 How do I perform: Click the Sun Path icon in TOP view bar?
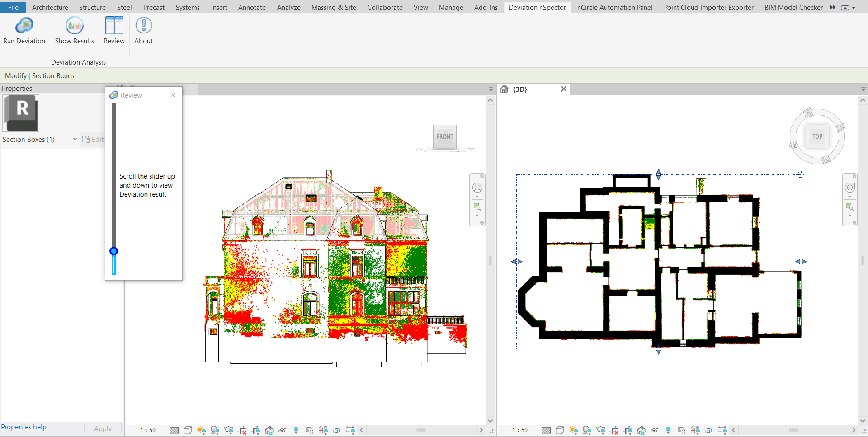tap(573, 430)
